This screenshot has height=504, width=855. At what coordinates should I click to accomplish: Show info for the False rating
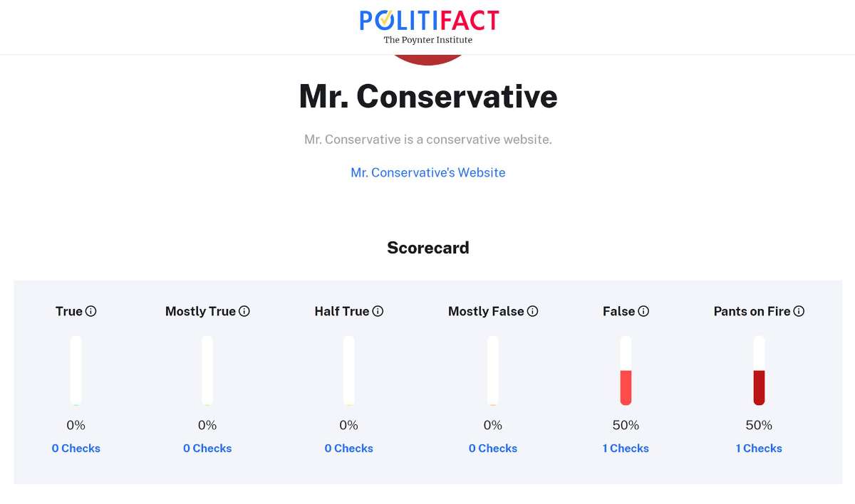643,311
